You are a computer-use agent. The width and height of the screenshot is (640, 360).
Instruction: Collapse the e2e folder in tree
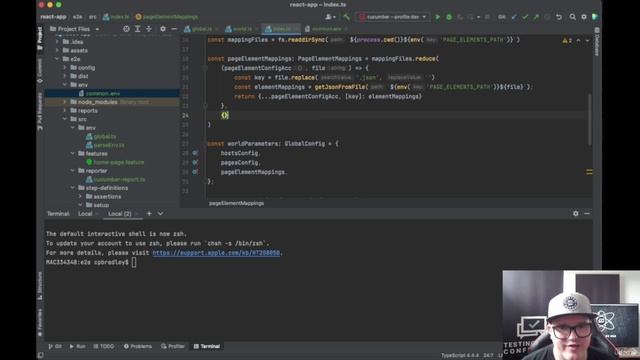tap(57, 59)
